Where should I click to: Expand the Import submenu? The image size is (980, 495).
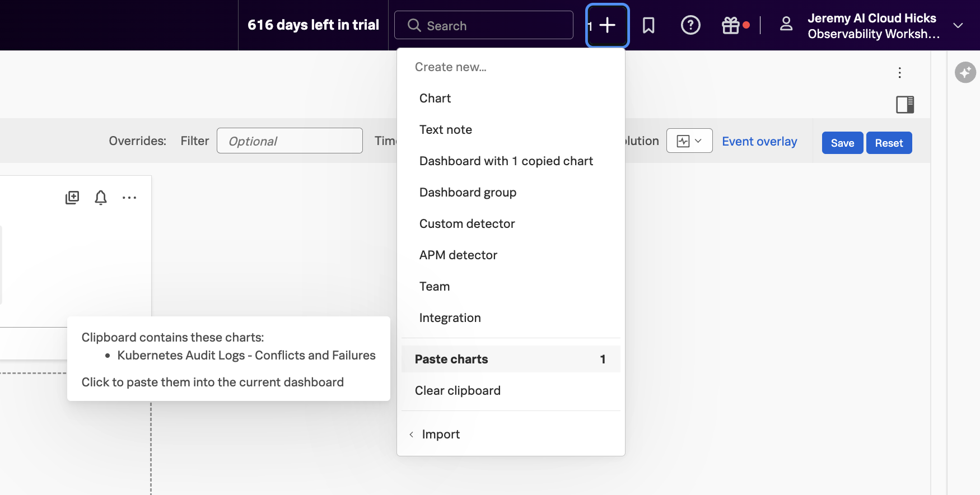coord(440,435)
